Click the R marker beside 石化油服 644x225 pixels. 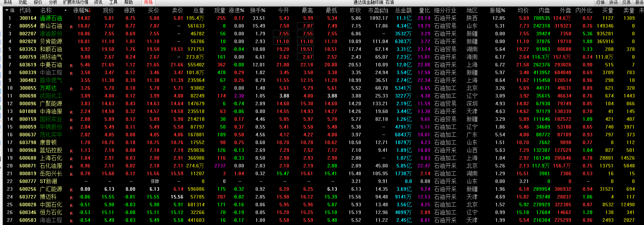(x=71, y=166)
